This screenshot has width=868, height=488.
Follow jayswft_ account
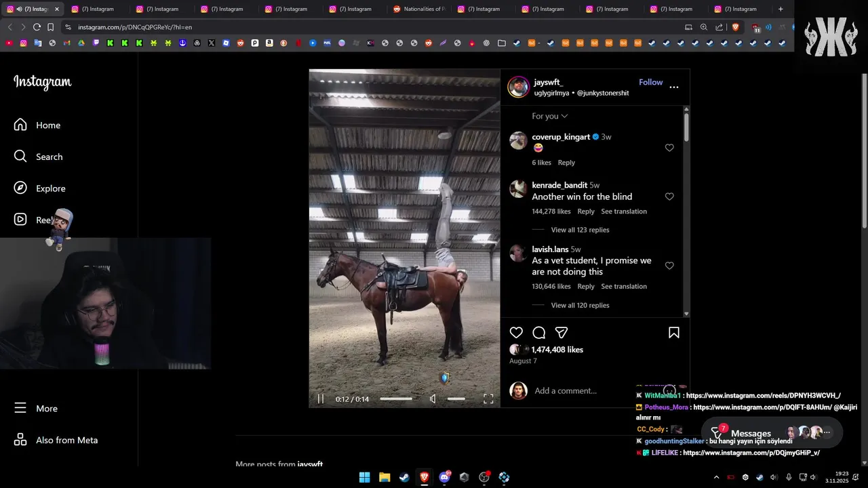(x=650, y=82)
